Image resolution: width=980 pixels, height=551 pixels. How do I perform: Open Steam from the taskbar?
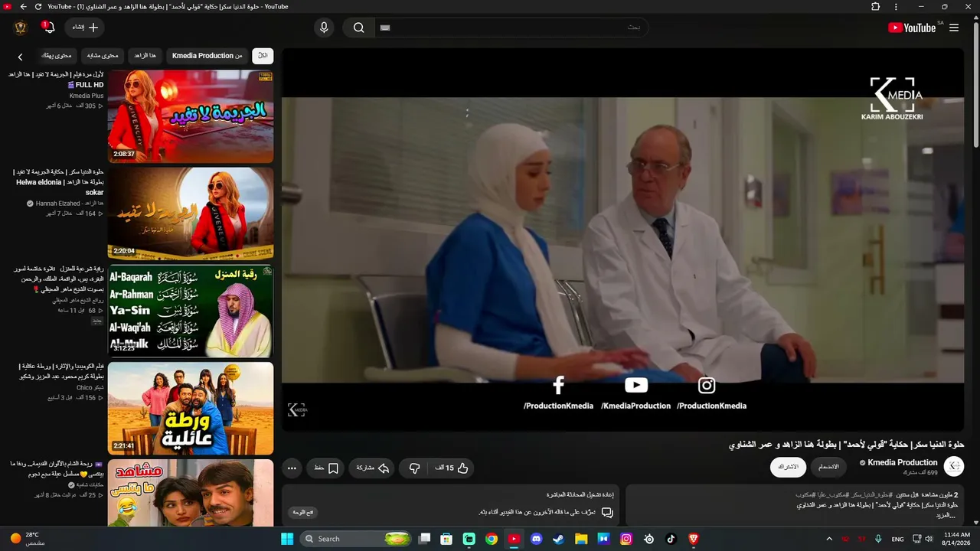tap(558, 539)
